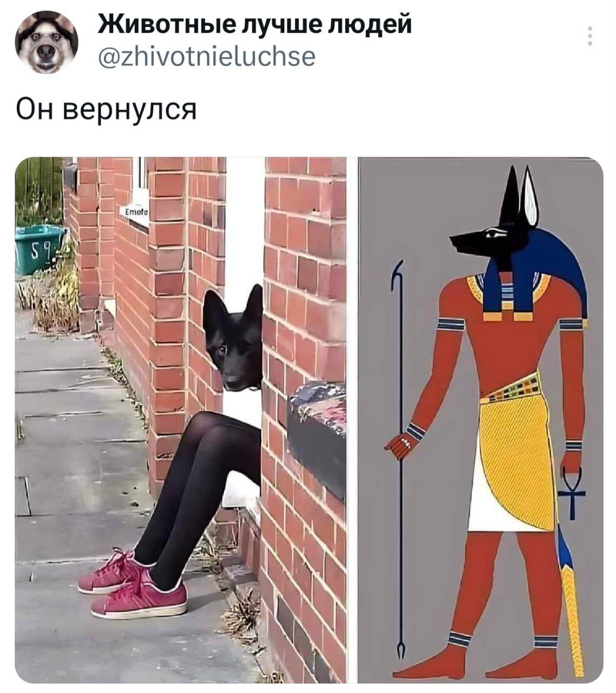Click the display name Животные лучше людей

tap(254, 24)
